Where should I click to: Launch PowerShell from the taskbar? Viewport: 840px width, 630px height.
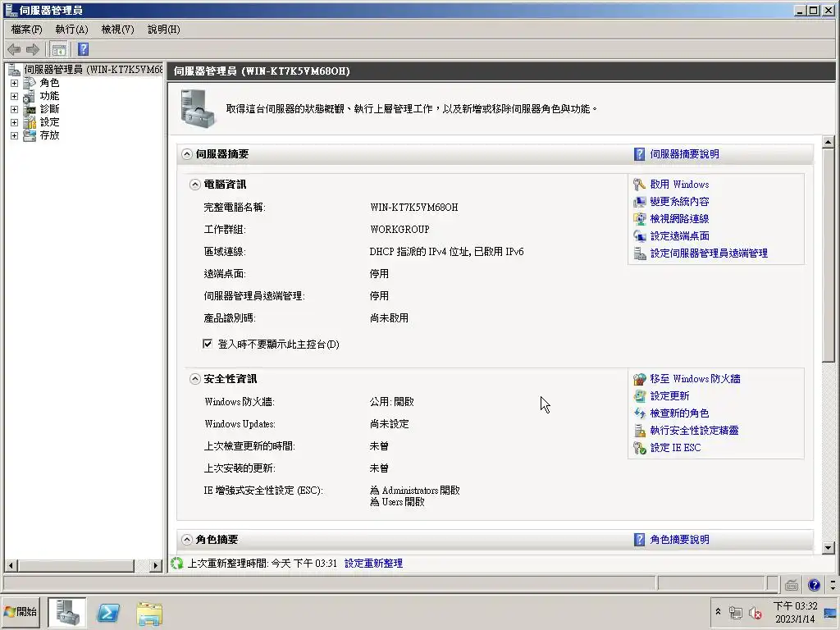click(x=107, y=612)
